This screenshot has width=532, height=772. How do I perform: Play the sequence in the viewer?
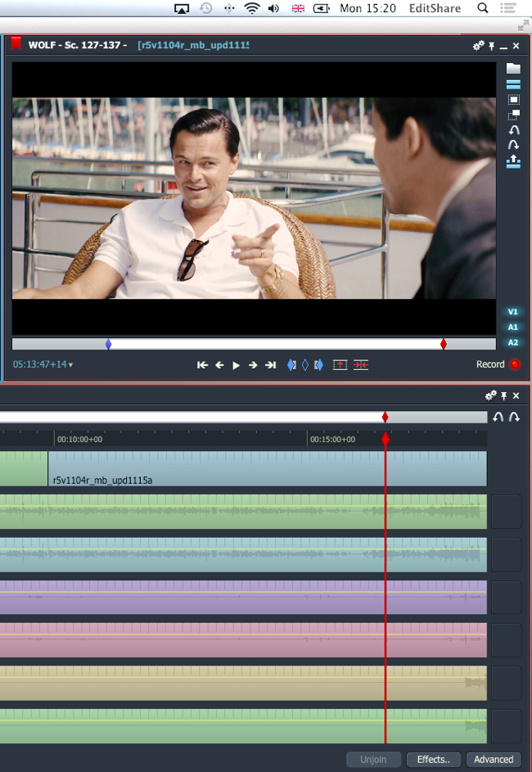tap(237, 365)
